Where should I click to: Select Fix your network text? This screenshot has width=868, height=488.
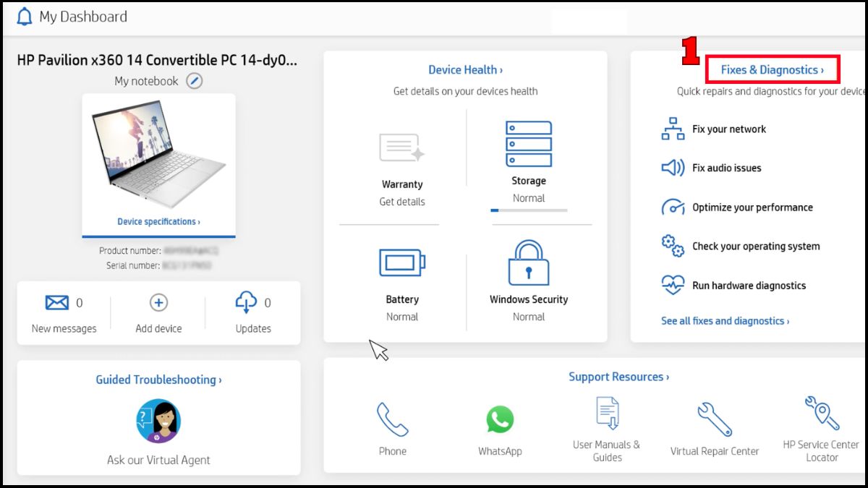(729, 129)
